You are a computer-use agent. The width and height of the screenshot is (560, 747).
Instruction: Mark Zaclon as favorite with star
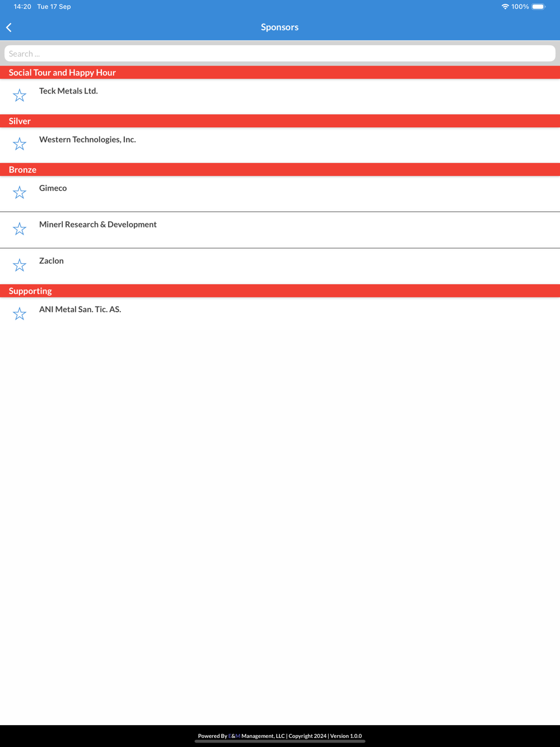coord(20,265)
